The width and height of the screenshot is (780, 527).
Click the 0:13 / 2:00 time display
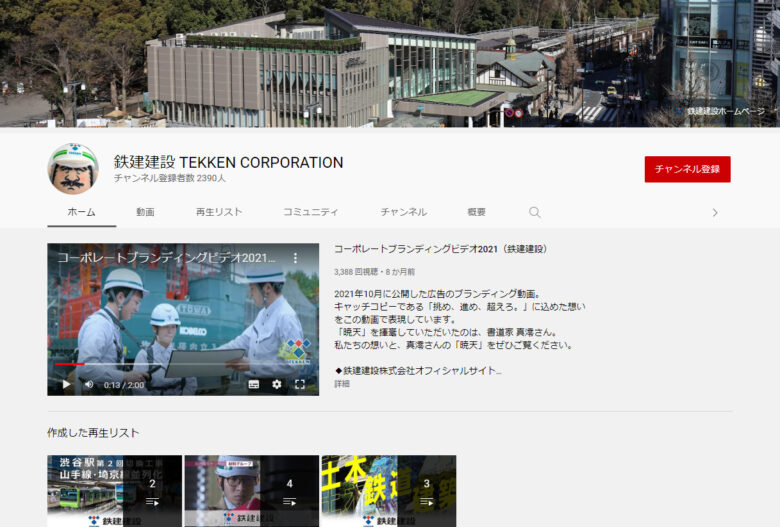pos(124,385)
